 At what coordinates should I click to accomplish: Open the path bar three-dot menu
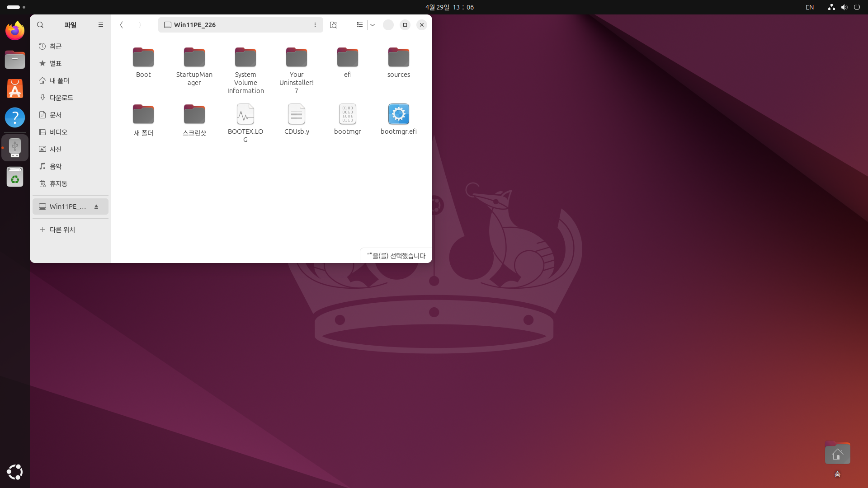(315, 25)
